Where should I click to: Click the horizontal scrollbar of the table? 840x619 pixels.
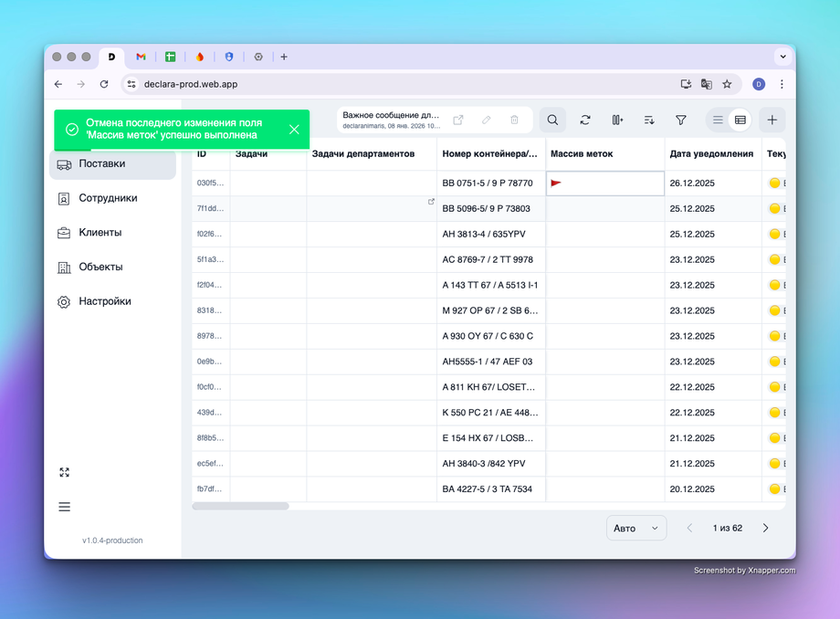[x=240, y=506]
